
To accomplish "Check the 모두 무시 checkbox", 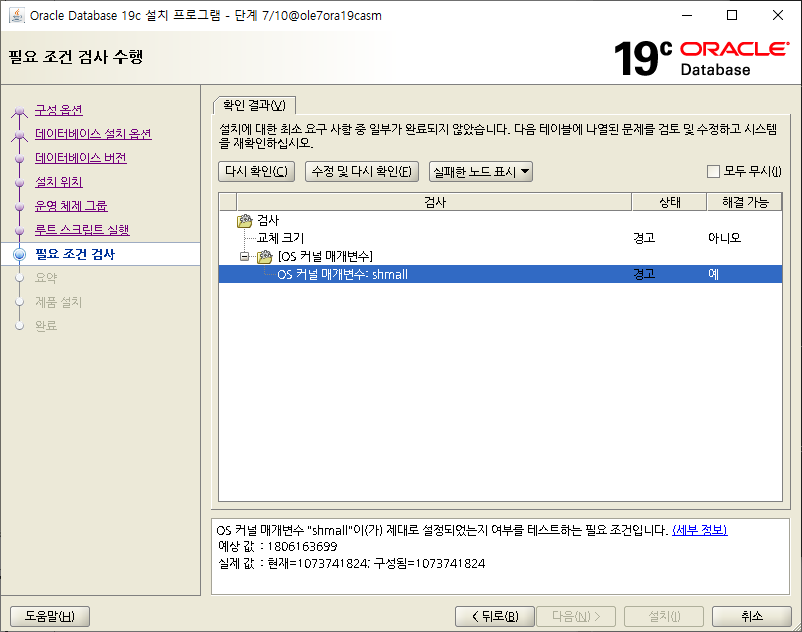I will click(x=713, y=171).
